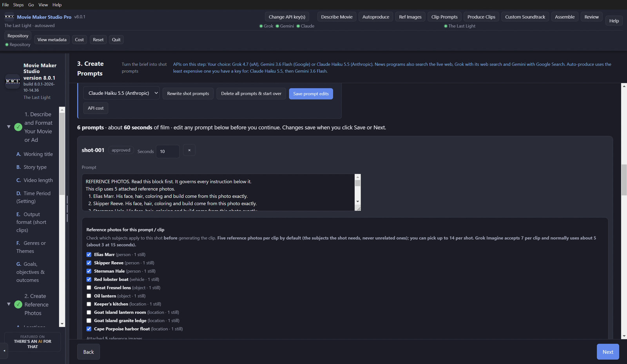The image size is (627, 364).
Task: Click the API cost button
Action: 96,108
